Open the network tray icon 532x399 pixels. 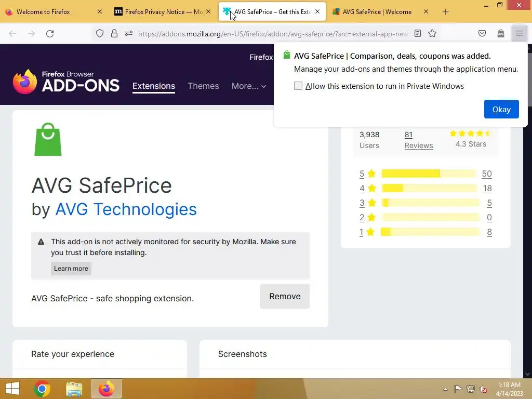(x=471, y=389)
